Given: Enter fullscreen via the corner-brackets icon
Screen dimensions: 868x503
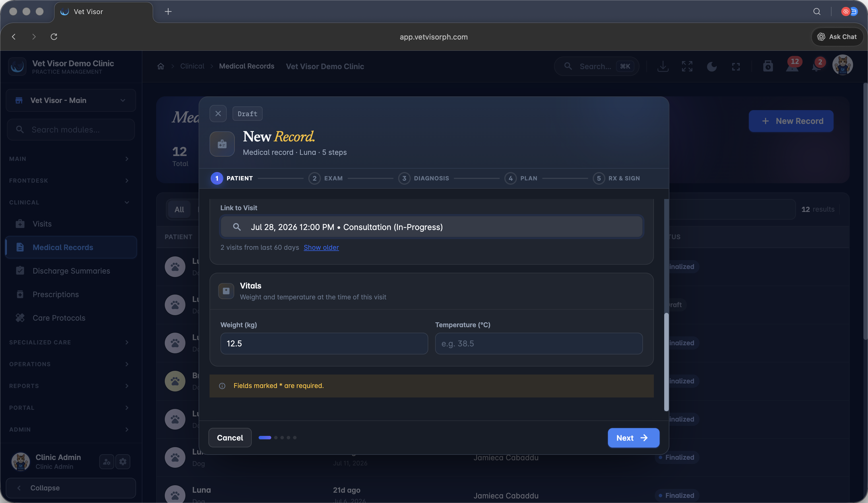Looking at the screenshot, I should tap(736, 67).
